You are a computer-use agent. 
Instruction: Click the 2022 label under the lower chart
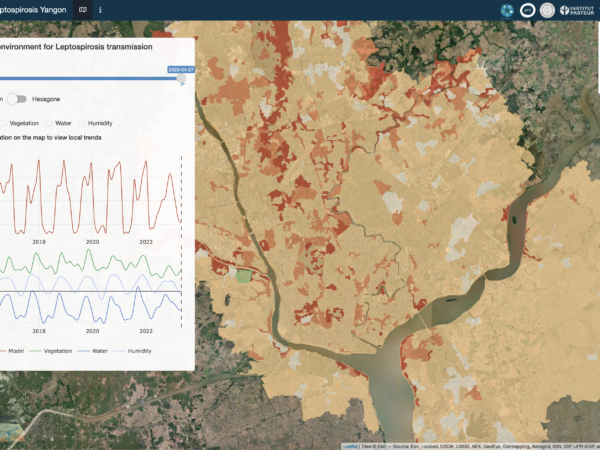click(146, 331)
